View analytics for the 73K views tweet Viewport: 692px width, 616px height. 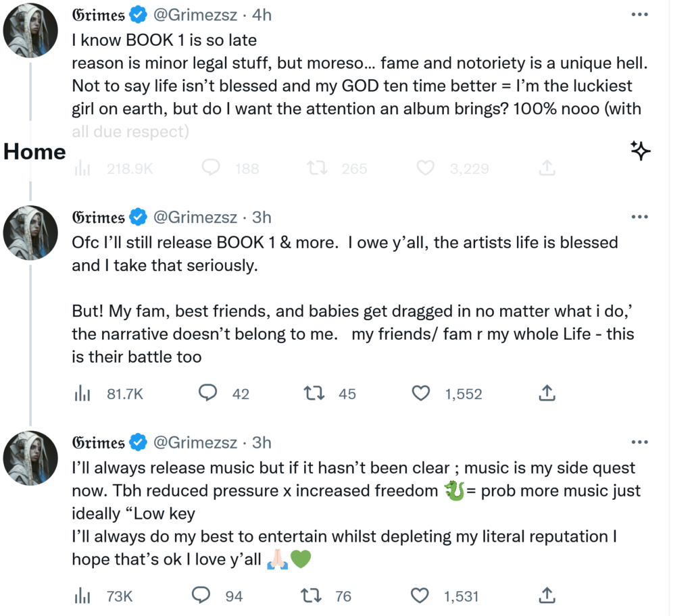click(82, 596)
